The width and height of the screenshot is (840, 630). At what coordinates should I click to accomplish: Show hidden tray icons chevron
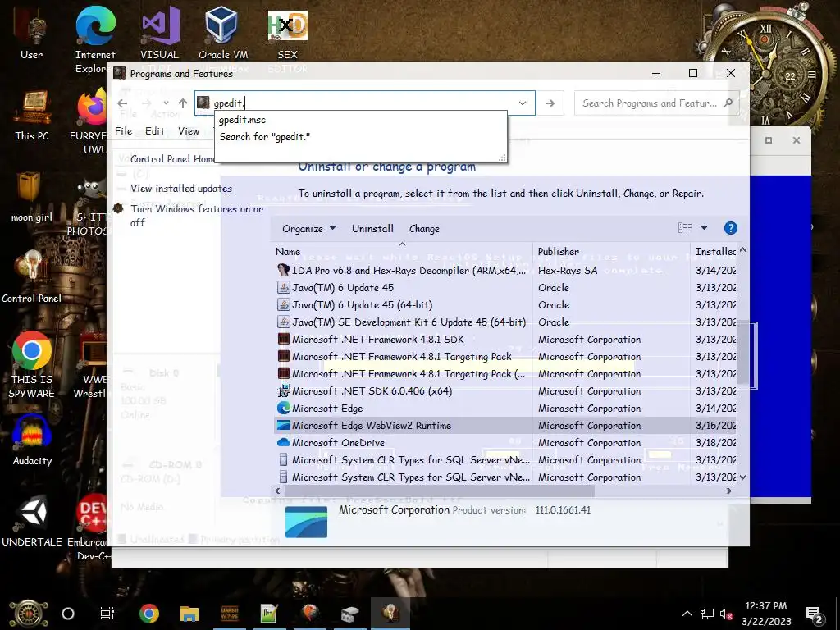687,614
